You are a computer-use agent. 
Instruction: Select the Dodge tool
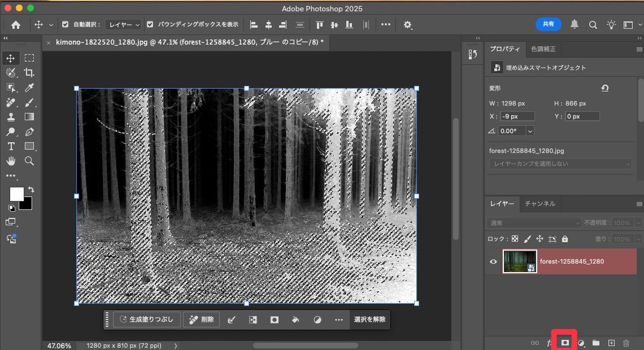coord(11,132)
